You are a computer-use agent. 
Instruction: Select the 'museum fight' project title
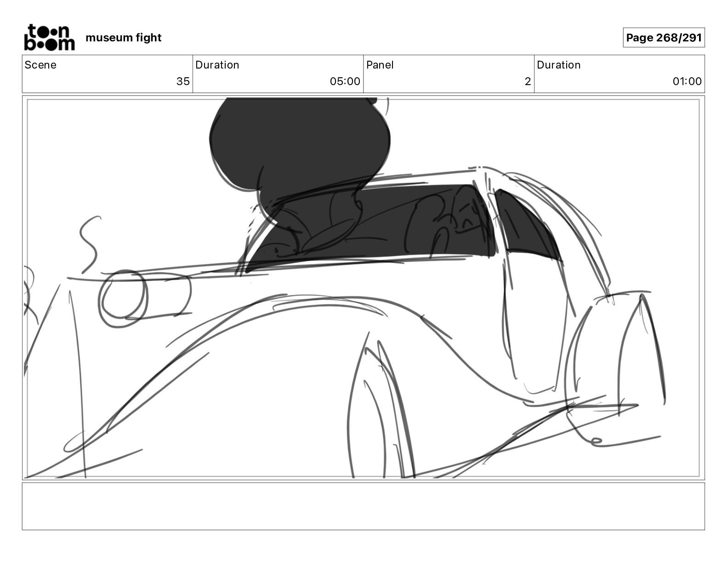123,38
